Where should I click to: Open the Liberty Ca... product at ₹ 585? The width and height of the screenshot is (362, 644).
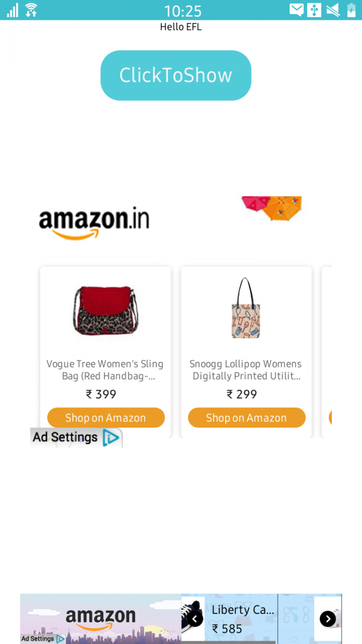[x=242, y=619]
